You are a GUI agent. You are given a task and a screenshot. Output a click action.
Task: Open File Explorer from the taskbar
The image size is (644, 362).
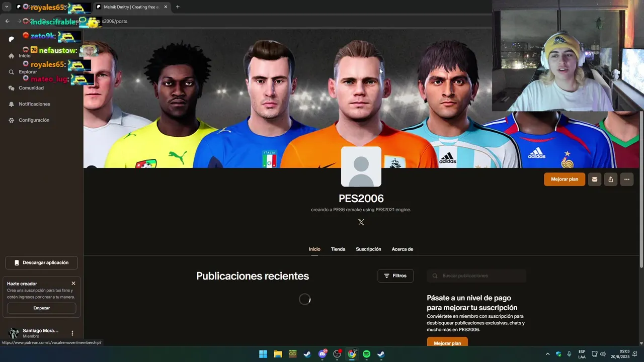(x=278, y=354)
